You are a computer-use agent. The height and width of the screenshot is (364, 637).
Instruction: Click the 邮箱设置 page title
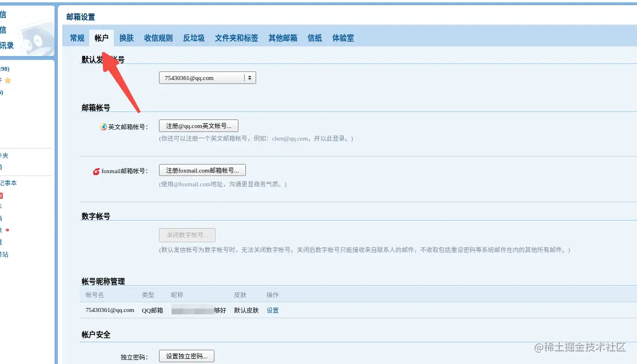[x=81, y=17]
